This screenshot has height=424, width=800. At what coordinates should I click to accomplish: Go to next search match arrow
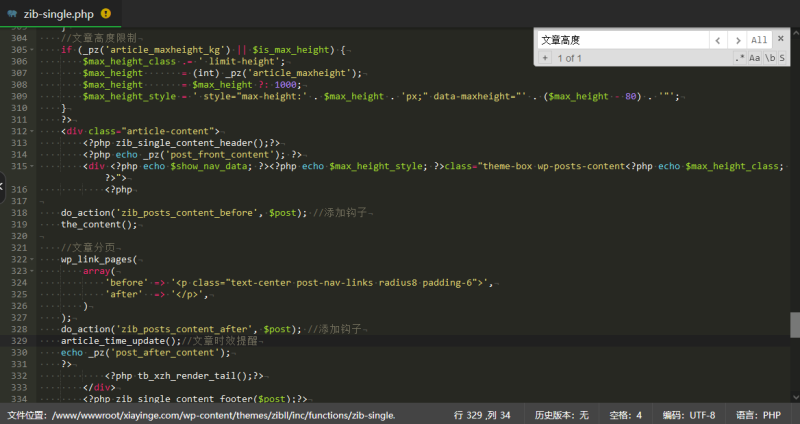(x=738, y=40)
